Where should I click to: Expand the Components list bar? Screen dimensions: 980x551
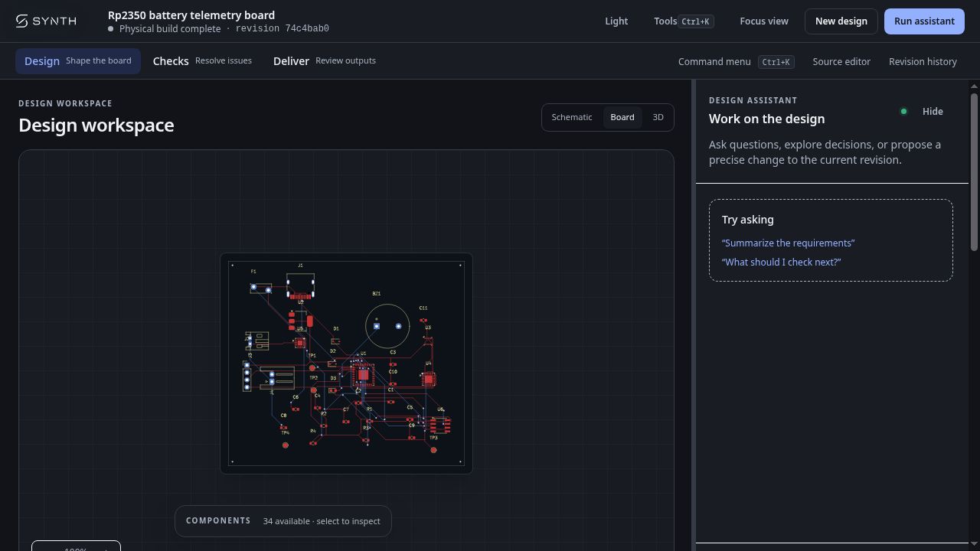click(283, 521)
